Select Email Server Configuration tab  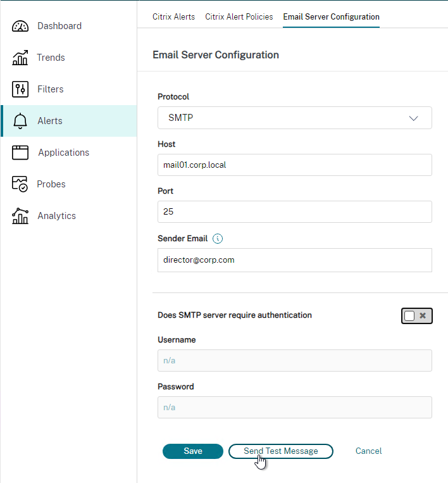[332, 16]
